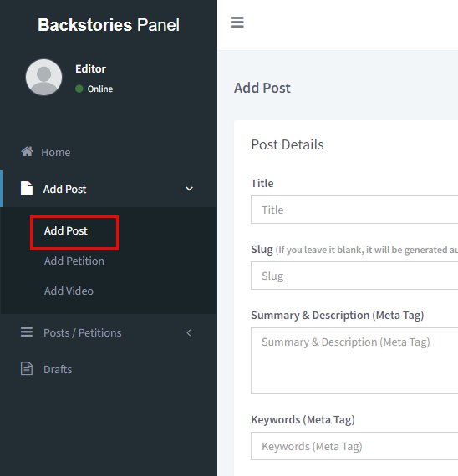The width and height of the screenshot is (458, 476).
Task: Focus the Slug input field
Action: (354, 276)
